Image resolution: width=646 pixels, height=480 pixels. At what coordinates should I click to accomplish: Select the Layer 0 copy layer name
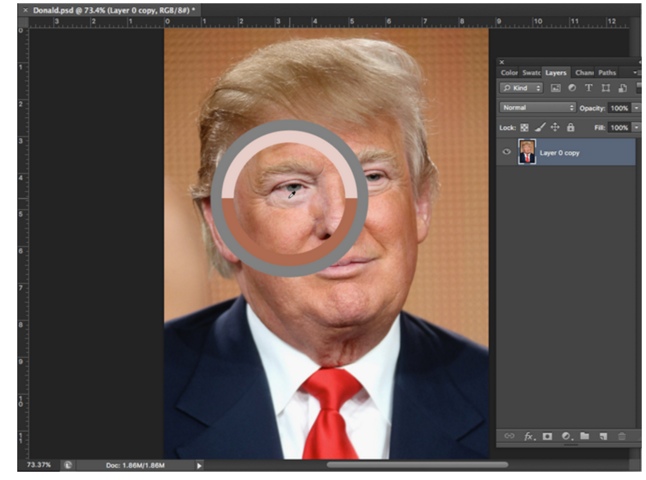561,153
